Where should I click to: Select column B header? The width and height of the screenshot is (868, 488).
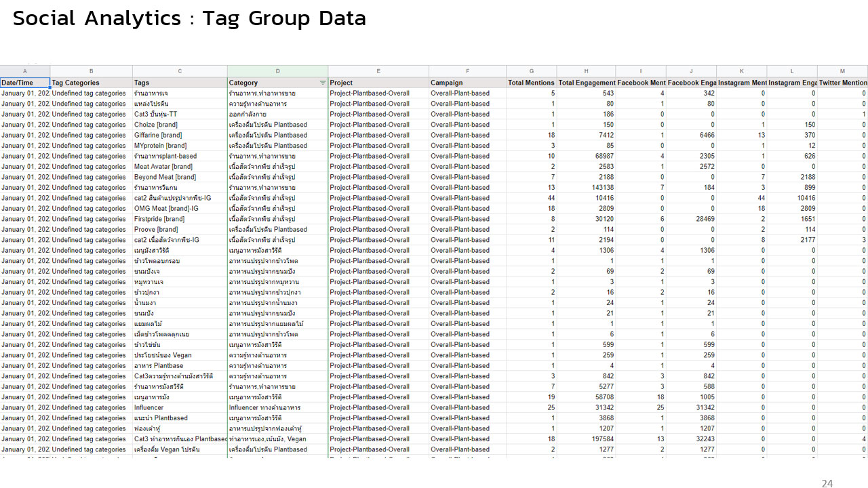point(92,71)
